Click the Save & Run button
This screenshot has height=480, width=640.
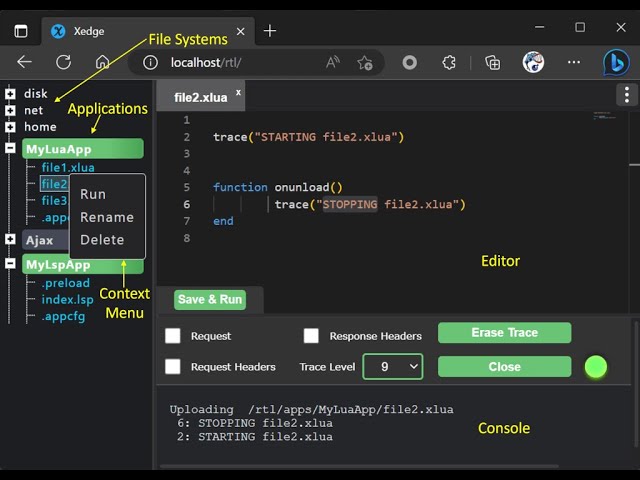coord(210,300)
